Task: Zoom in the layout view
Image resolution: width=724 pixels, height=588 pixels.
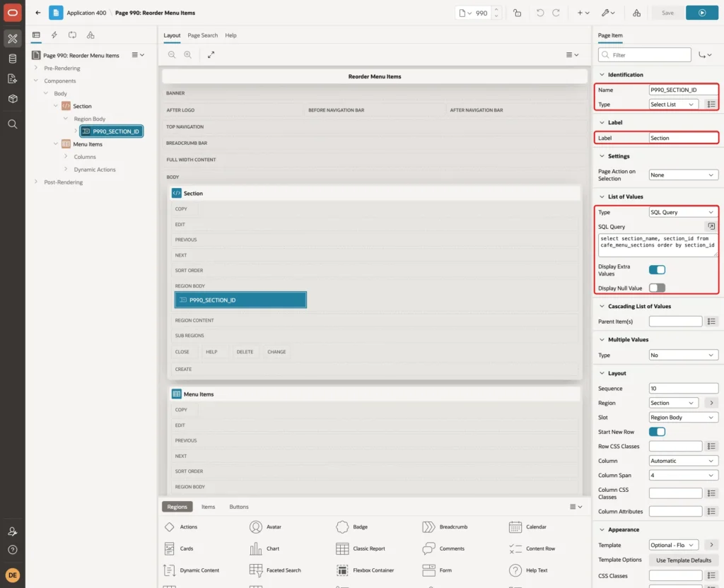Action: (188, 54)
